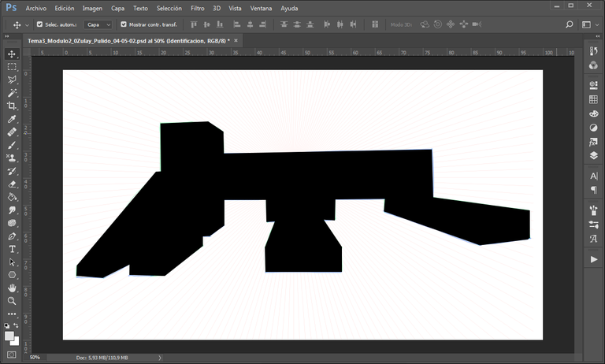Select the Tema3_Modulo2 document tab
Viewport: 605px width, 364px height.
(x=128, y=40)
